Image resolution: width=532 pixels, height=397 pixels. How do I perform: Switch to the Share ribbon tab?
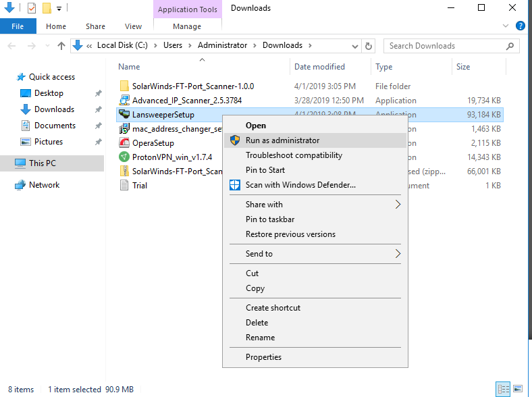(95, 26)
